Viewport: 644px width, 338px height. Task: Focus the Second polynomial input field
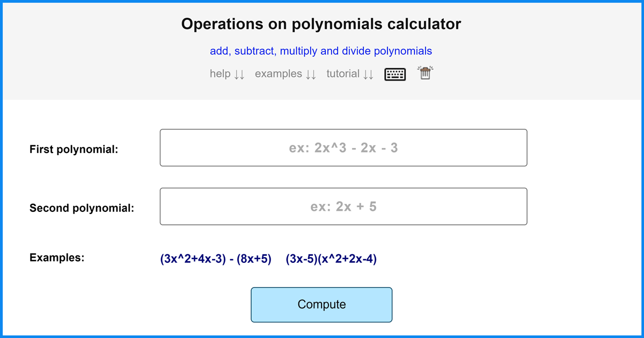click(343, 207)
